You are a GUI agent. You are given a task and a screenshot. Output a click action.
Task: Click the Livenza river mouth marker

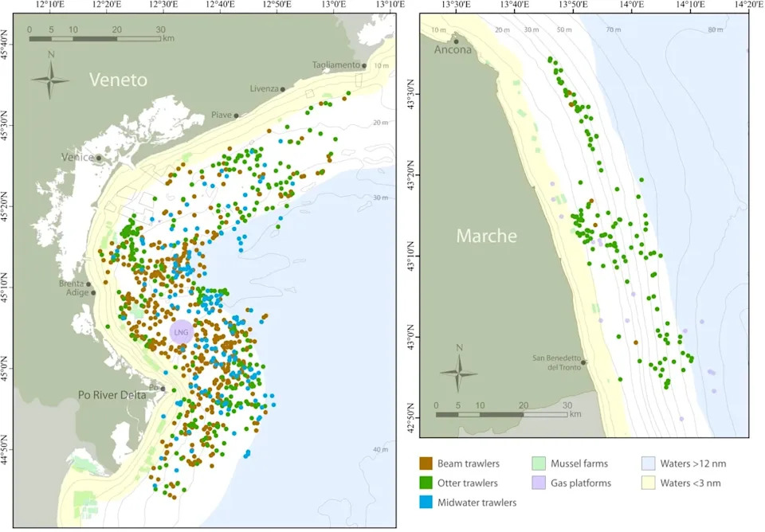[282, 89]
